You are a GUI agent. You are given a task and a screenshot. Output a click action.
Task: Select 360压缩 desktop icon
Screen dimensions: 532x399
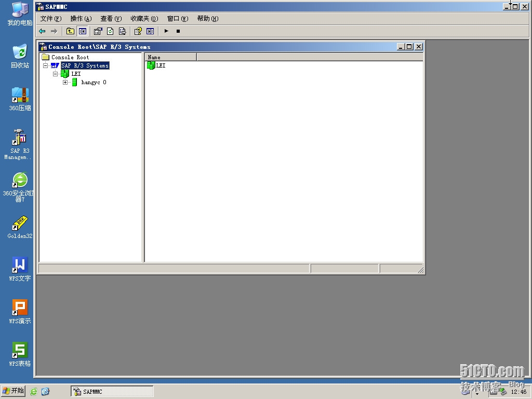pos(20,99)
